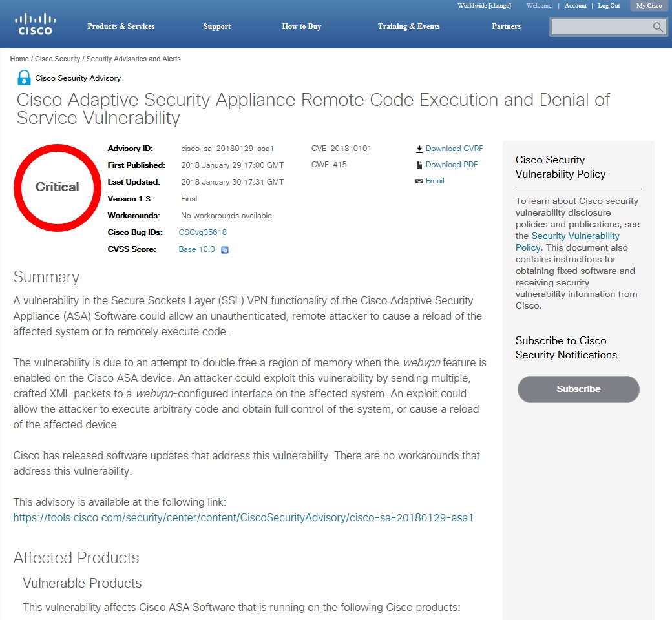
Task: Open the Products & Services menu
Action: click(x=121, y=26)
